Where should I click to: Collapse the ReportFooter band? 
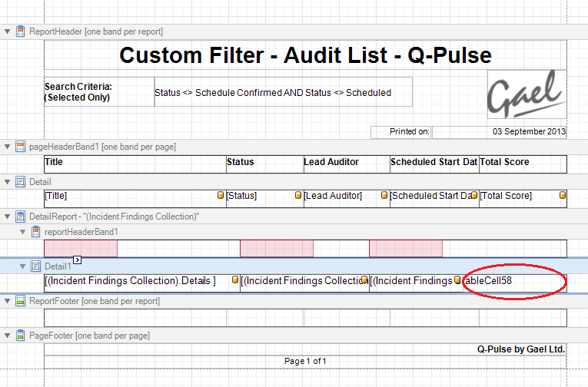pyautogui.click(x=7, y=301)
